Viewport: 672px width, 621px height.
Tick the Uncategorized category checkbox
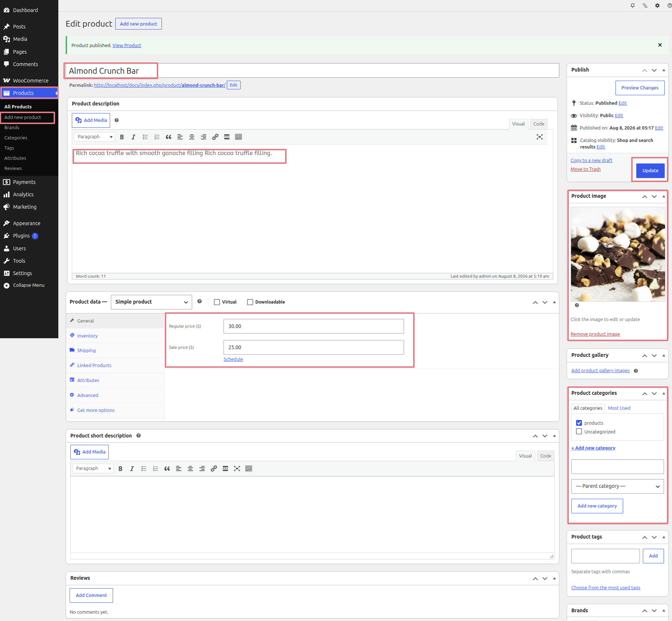point(579,432)
